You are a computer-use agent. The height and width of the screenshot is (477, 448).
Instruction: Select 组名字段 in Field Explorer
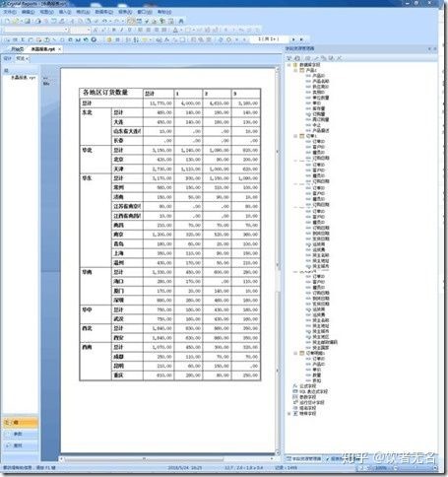coord(308,408)
